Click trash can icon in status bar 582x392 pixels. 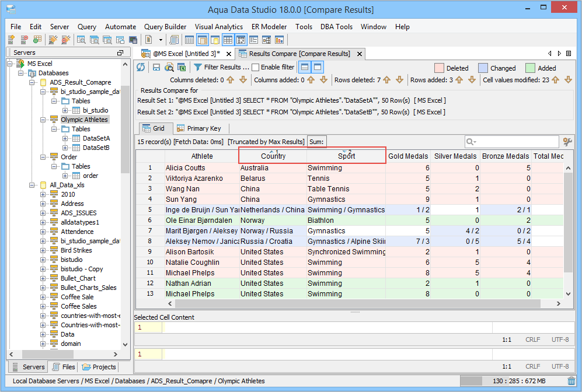(571, 381)
